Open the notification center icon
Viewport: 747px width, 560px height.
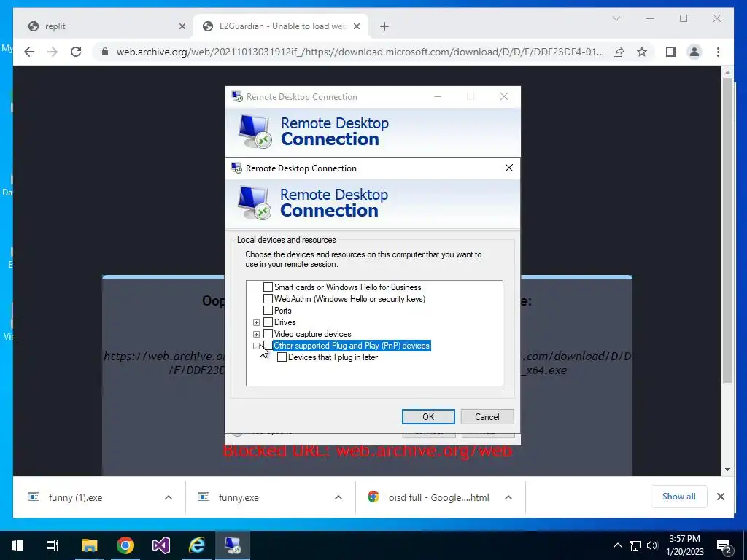[x=724, y=546]
